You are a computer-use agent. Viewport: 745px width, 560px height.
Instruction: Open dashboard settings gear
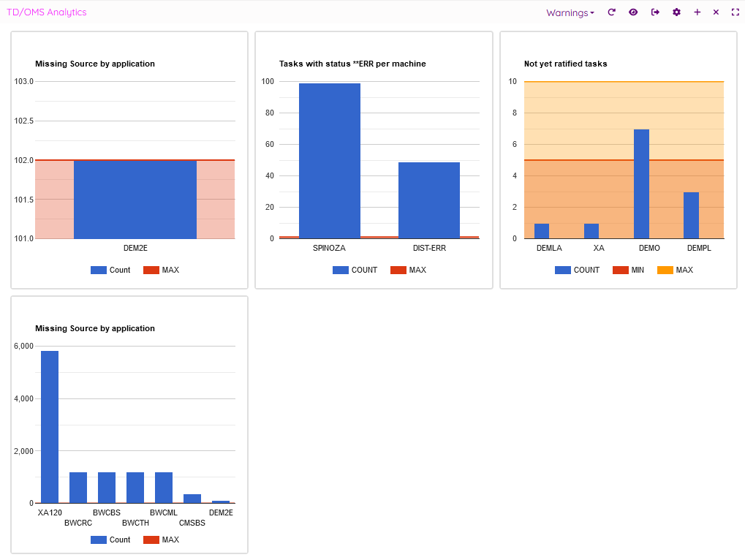676,12
